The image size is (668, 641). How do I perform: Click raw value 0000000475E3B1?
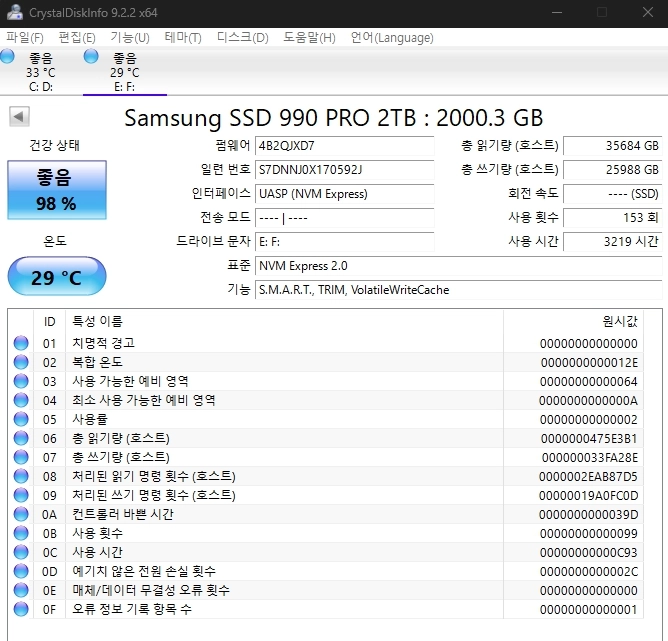coord(589,438)
